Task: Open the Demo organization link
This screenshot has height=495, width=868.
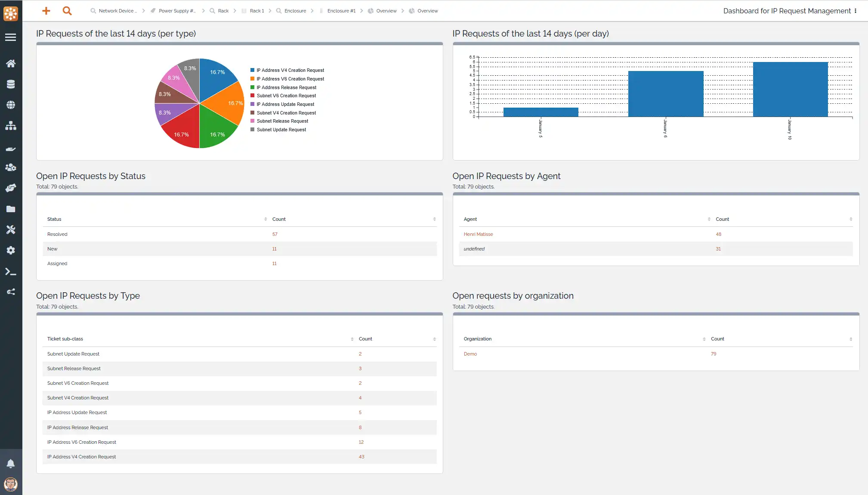Action: pyautogui.click(x=470, y=354)
